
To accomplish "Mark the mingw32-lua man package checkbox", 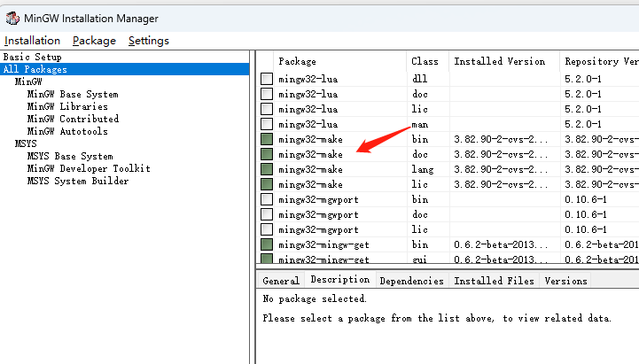I will (x=267, y=124).
